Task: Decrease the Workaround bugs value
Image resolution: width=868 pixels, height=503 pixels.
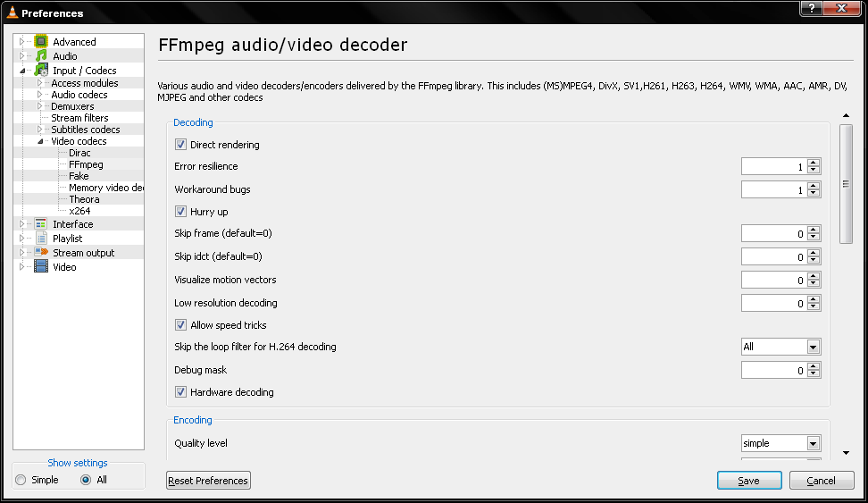Action: click(814, 193)
